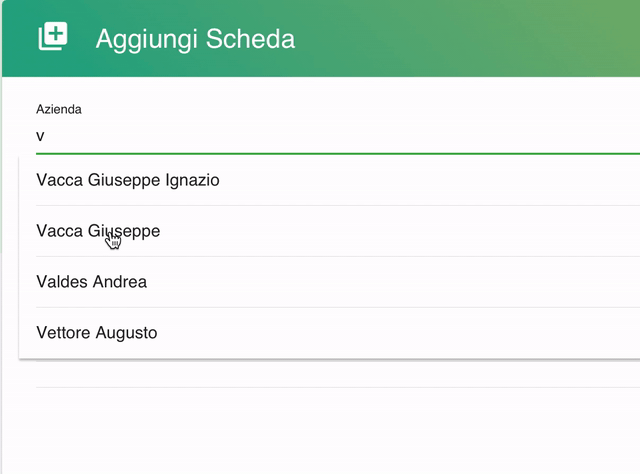Focus the Azienda text input field
The height and width of the screenshot is (474, 640).
pos(338,136)
